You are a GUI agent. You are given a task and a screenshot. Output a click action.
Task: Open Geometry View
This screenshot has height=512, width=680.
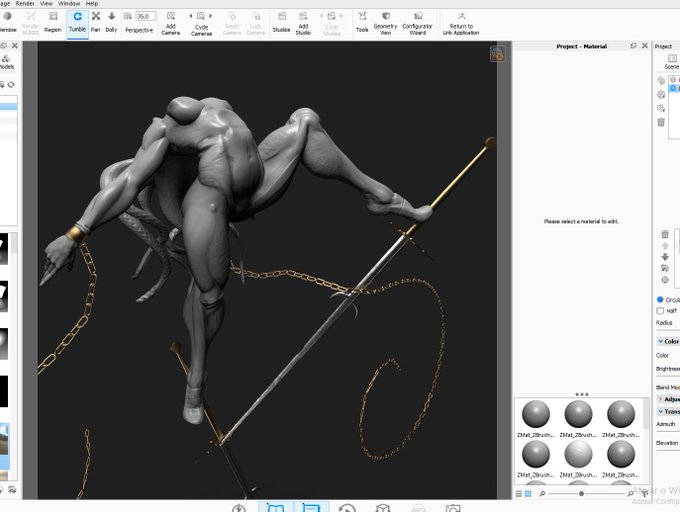click(385, 23)
